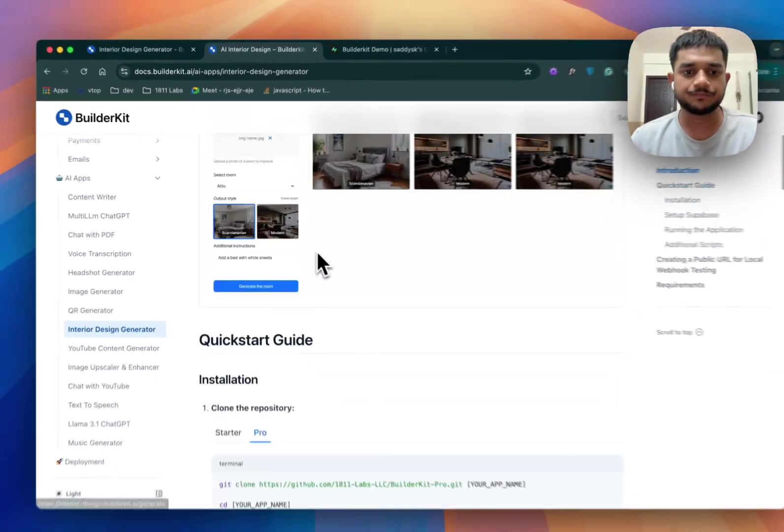Click the BuilderKit logo

pyautogui.click(x=93, y=118)
